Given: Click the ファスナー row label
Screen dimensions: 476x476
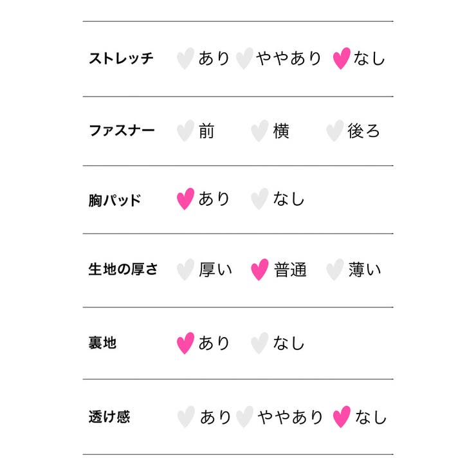Looking at the screenshot, I should 122,131.
